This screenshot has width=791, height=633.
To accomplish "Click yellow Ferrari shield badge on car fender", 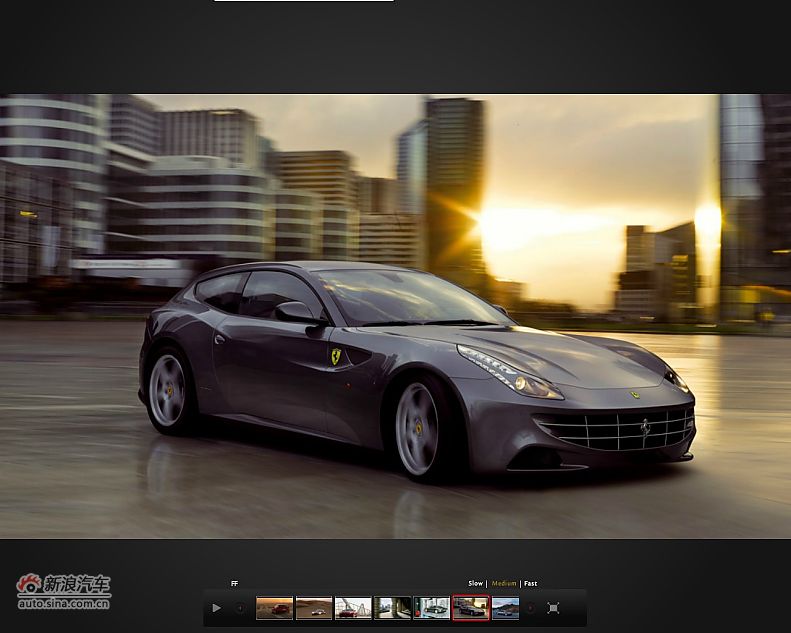I will pyautogui.click(x=336, y=356).
